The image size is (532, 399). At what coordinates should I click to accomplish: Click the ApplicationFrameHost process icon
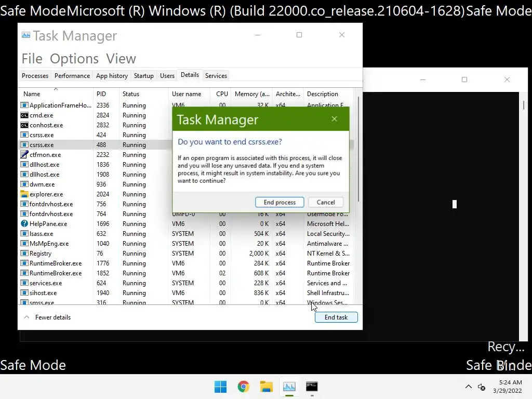24,105
